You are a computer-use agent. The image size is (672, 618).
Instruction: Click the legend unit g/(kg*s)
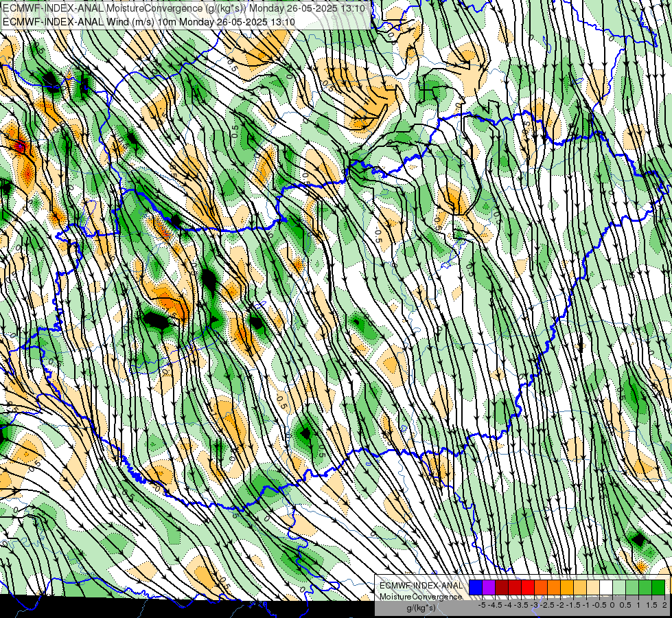tap(421, 608)
